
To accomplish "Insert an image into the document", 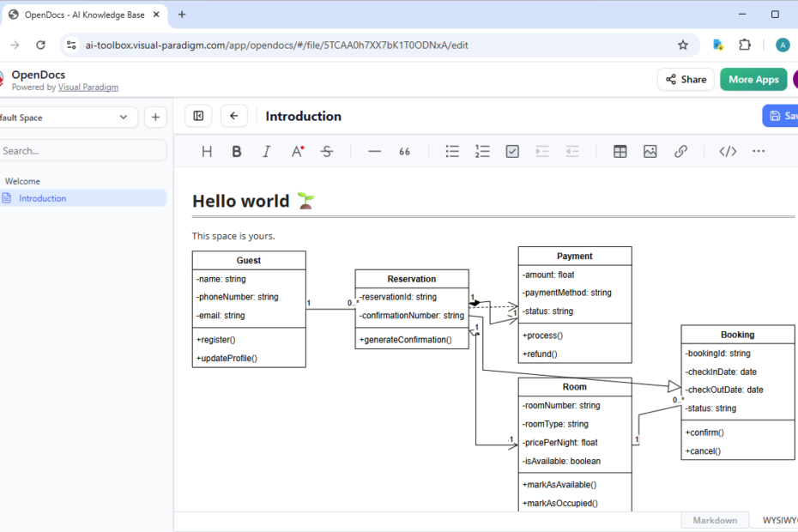I will (x=650, y=152).
